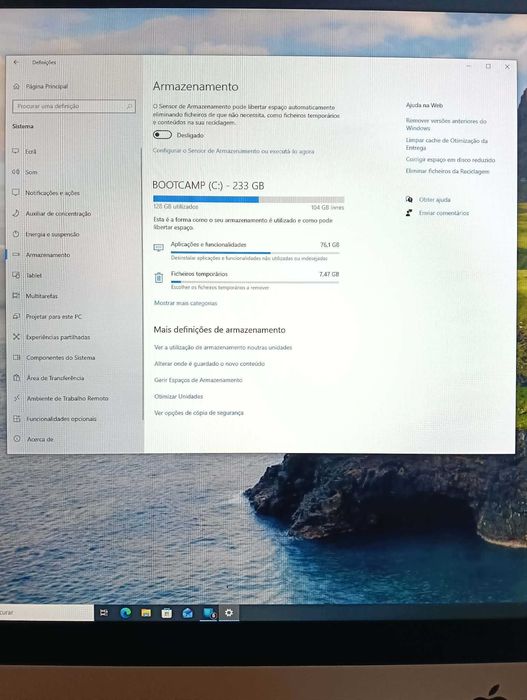Select the Armazenamento drive icon in sidebar
Image resolution: width=527 pixels, height=700 pixels.
pos(17,254)
